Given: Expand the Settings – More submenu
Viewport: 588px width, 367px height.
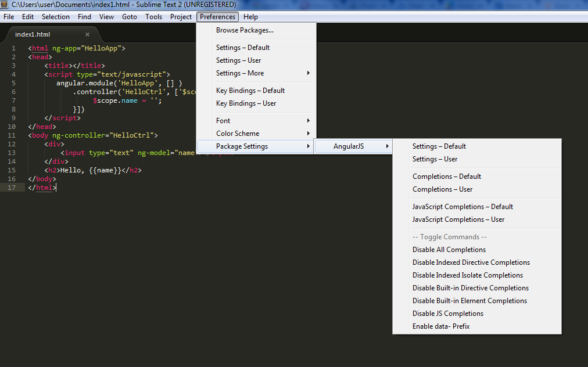Looking at the screenshot, I should point(256,73).
